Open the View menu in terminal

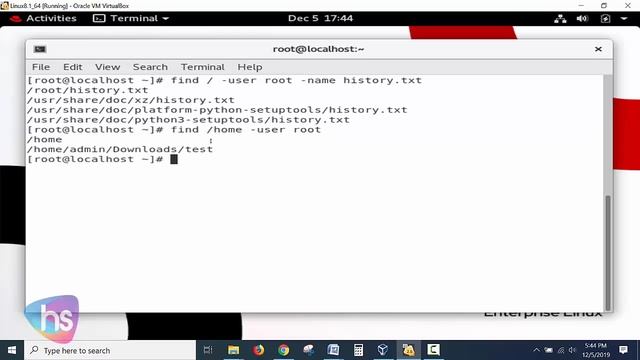(x=108, y=67)
